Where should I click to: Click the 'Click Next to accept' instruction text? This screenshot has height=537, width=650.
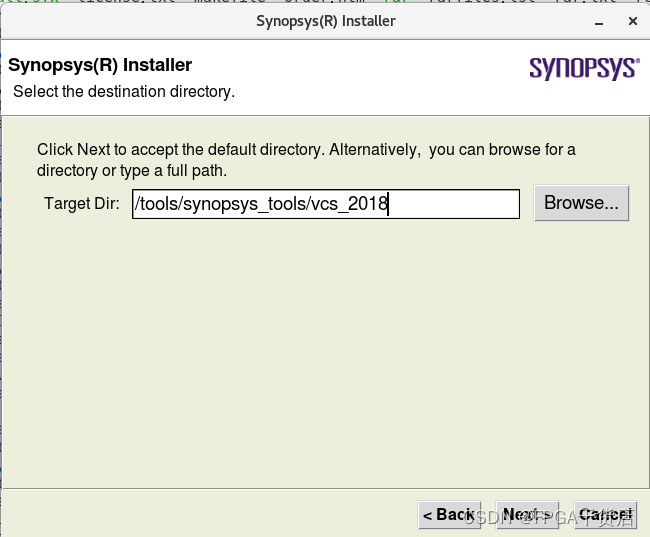(306, 160)
